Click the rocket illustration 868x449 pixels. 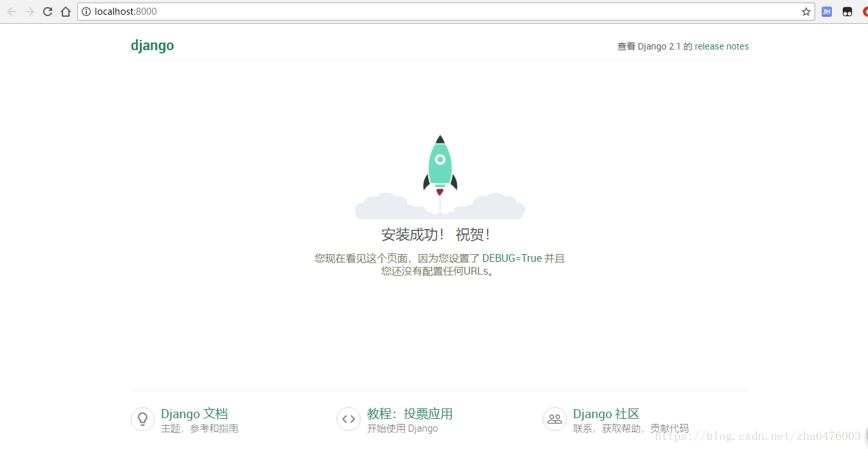click(440, 177)
